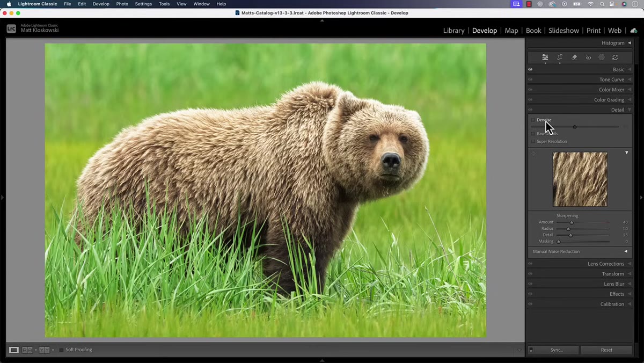Open macOS Spotlight search
644x363 pixels.
click(x=603, y=4)
